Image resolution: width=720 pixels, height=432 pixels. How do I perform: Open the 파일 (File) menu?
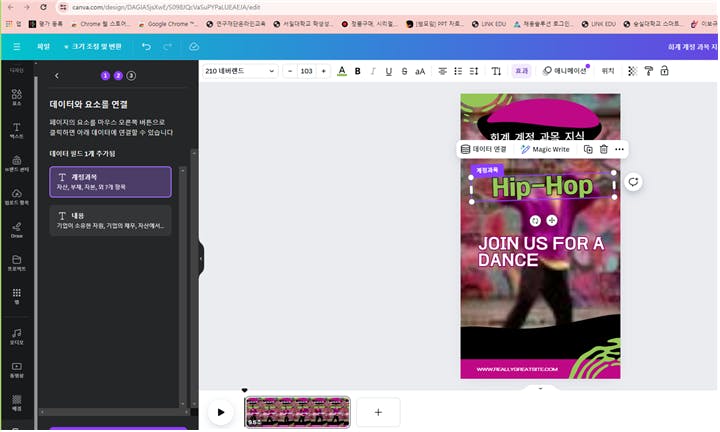pos(43,46)
